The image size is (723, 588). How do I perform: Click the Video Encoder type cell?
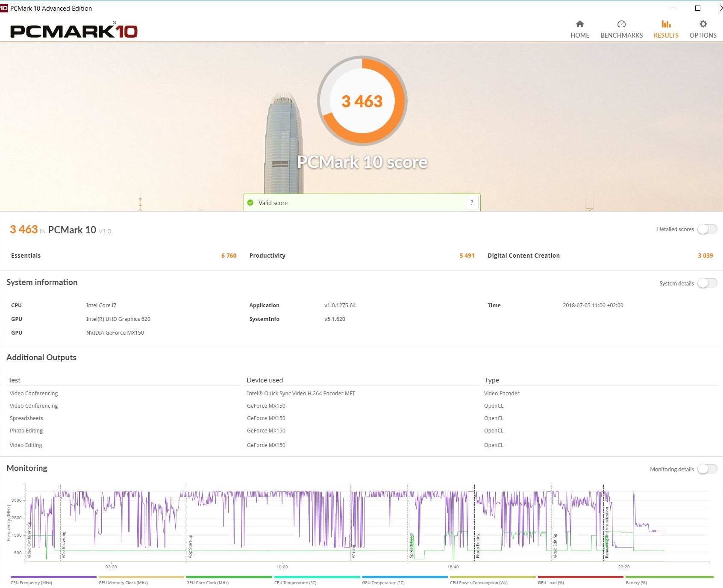point(502,394)
